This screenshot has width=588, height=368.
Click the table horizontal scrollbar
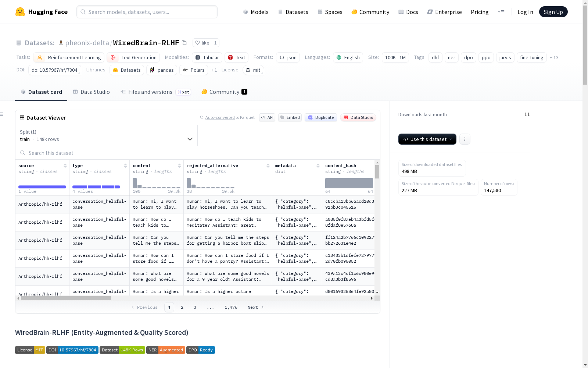coord(66,298)
